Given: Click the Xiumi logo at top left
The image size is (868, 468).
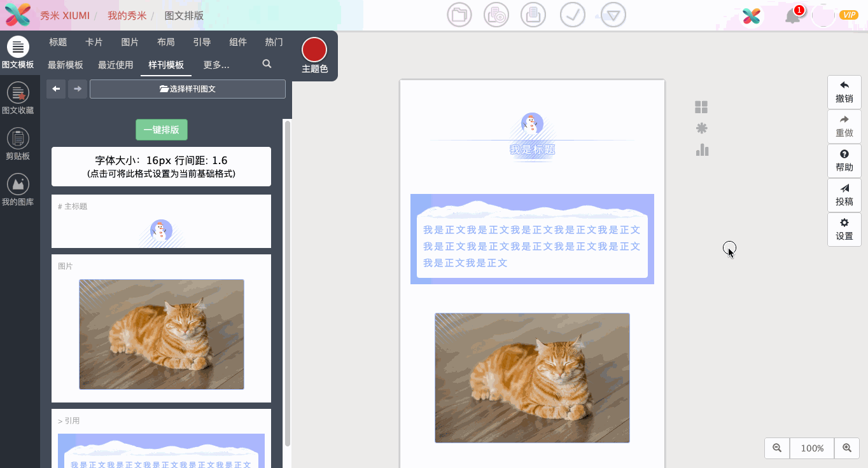Looking at the screenshot, I should click(x=18, y=15).
